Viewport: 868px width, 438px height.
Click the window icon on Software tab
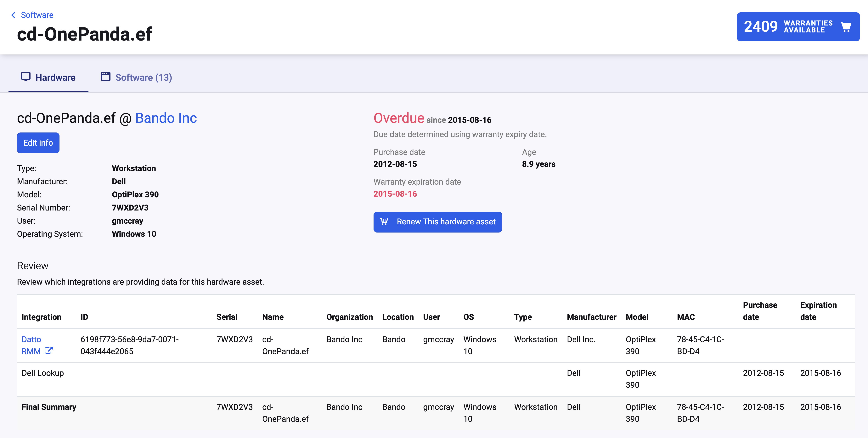tap(106, 76)
